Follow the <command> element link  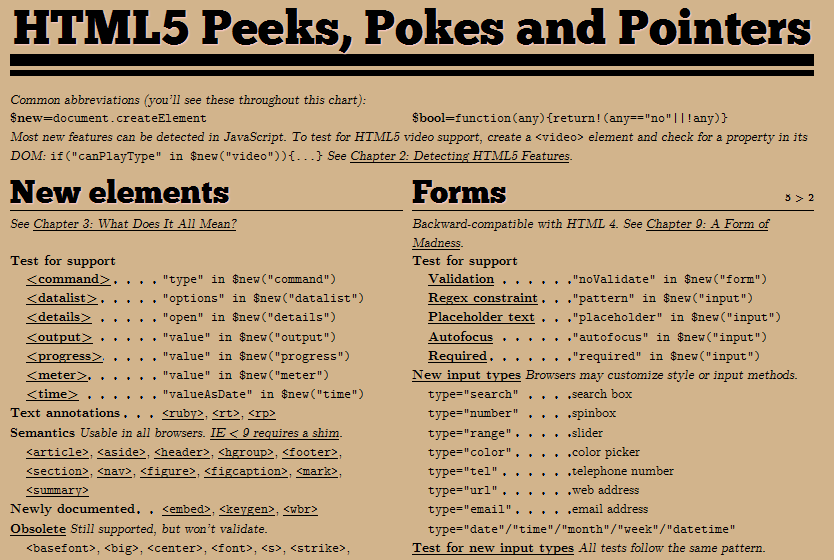(x=68, y=279)
